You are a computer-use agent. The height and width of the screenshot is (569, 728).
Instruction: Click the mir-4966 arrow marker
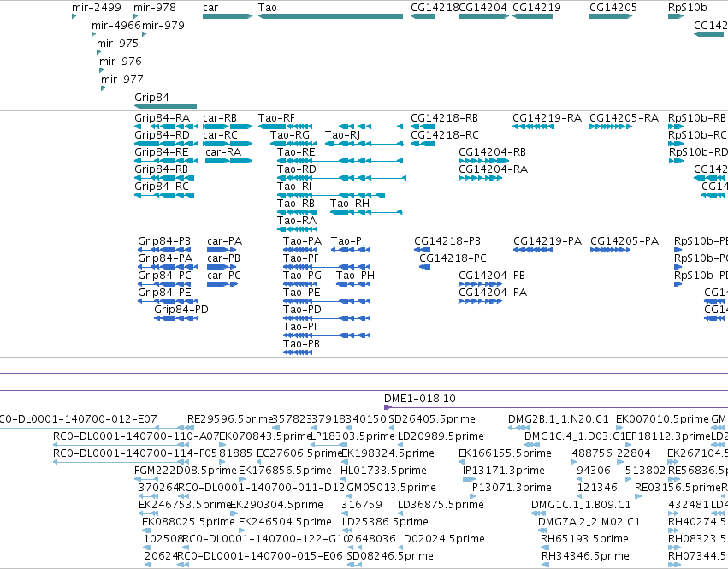[x=94, y=34]
